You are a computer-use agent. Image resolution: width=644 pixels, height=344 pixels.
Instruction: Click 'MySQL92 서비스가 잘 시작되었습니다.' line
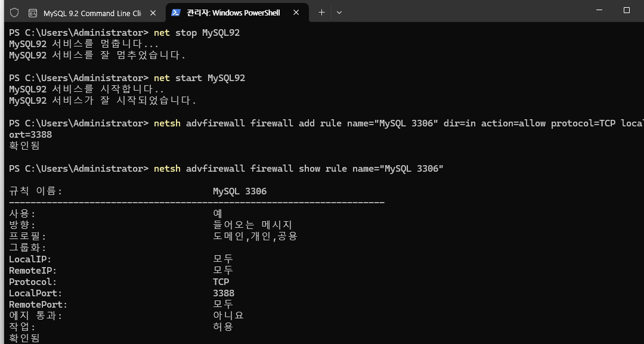pyautogui.click(x=103, y=100)
